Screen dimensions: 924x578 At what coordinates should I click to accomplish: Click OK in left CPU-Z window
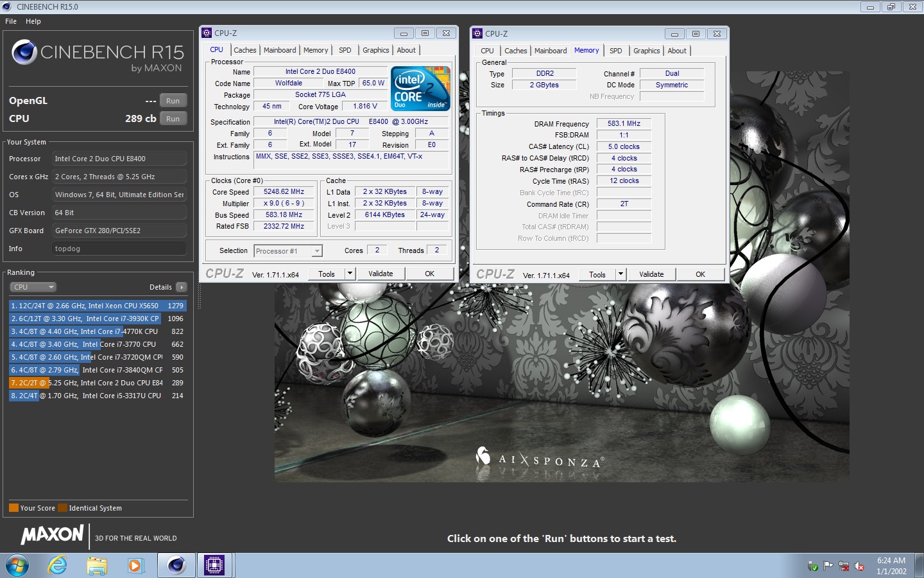coord(430,274)
